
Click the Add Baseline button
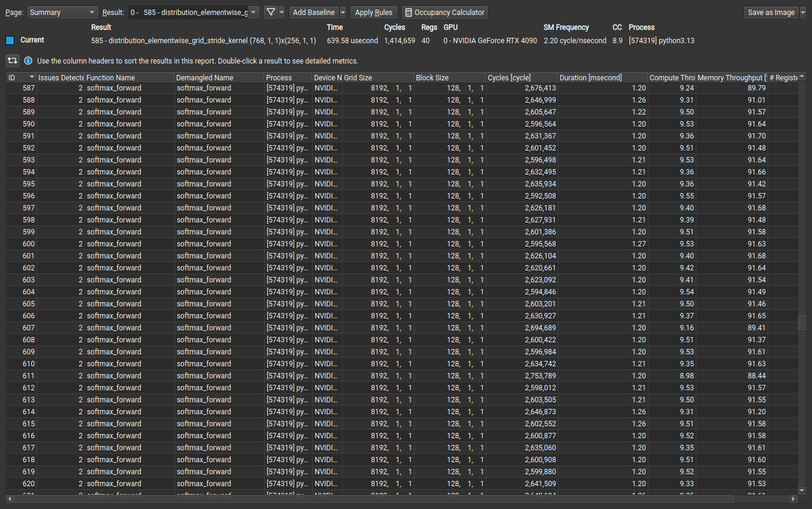click(313, 12)
